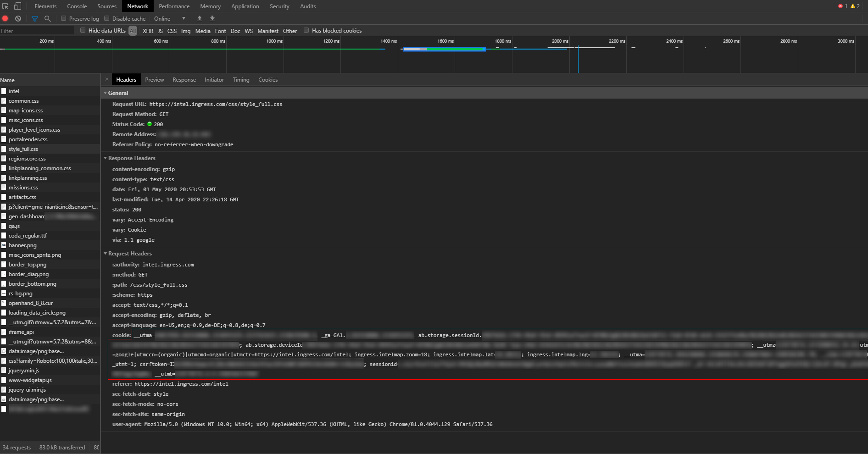Filter requests by XHR type

coord(148,31)
